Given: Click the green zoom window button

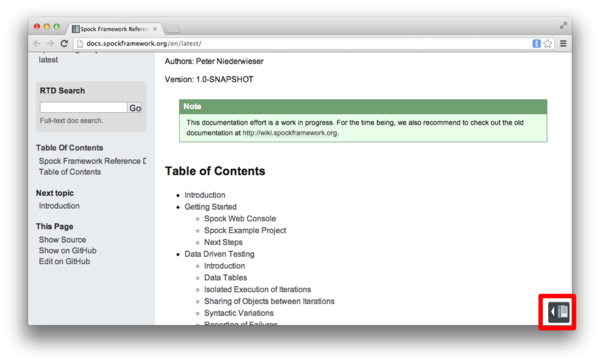Looking at the screenshot, I should 57,26.
